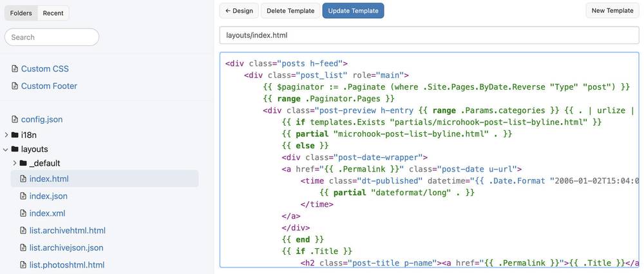Open index.json in the file tree
644x274 pixels.
(48, 196)
